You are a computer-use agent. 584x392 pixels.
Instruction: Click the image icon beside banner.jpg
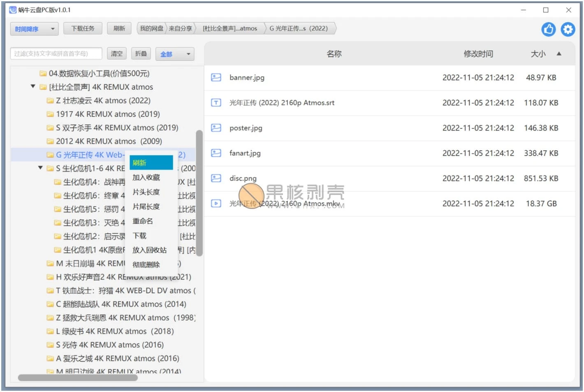coord(216,77)
